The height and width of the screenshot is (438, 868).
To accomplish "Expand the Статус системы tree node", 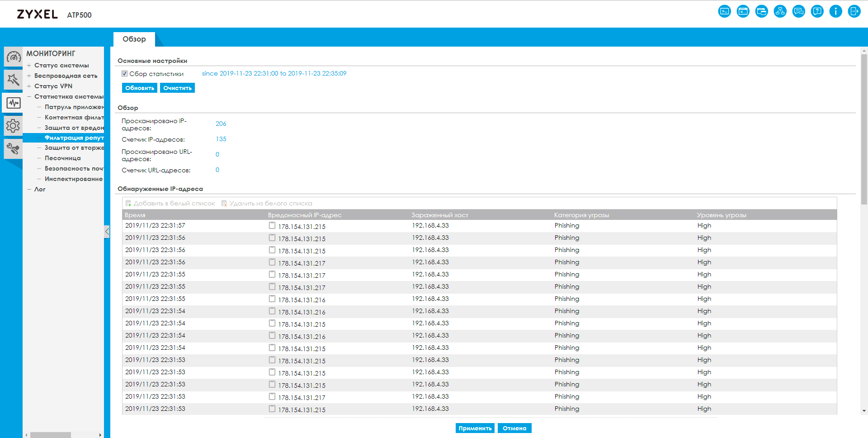I will pos(29,66).
